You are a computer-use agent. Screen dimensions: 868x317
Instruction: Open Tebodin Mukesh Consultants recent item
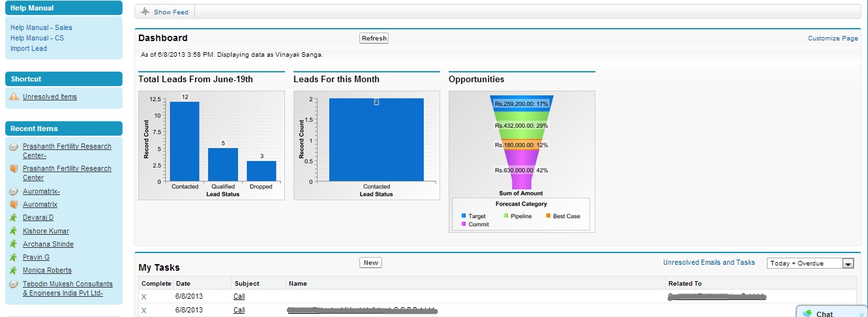(68, 288)
